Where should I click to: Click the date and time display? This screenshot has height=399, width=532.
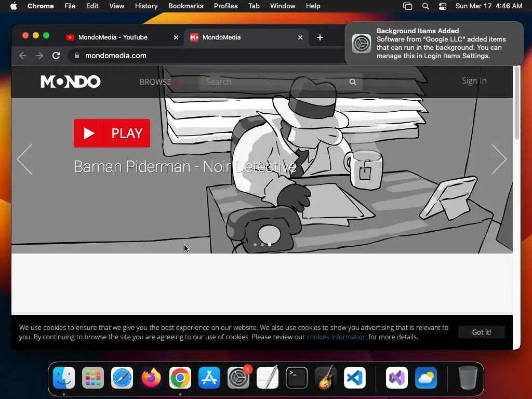tap(489, 6)
